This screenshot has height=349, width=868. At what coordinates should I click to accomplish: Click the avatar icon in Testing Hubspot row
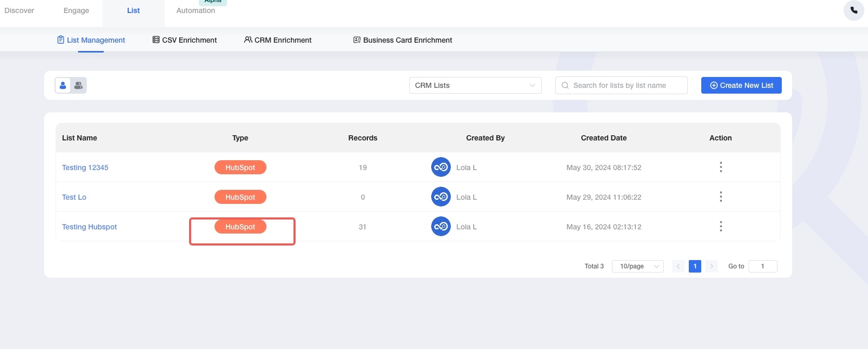coord(441,227)
